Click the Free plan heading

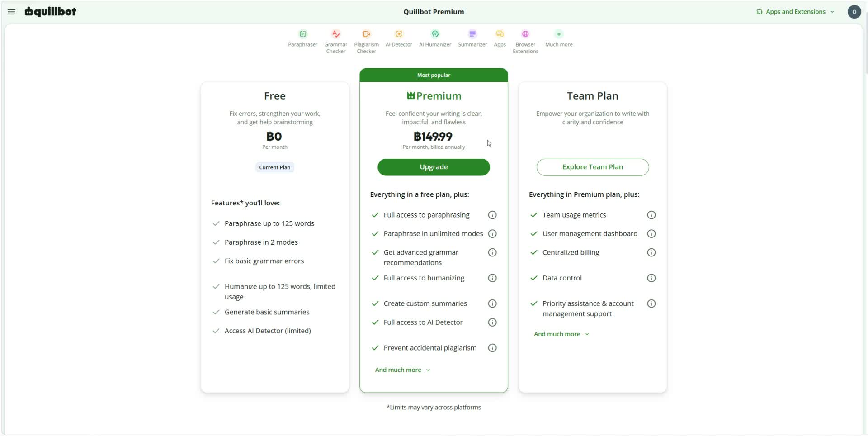275,96
